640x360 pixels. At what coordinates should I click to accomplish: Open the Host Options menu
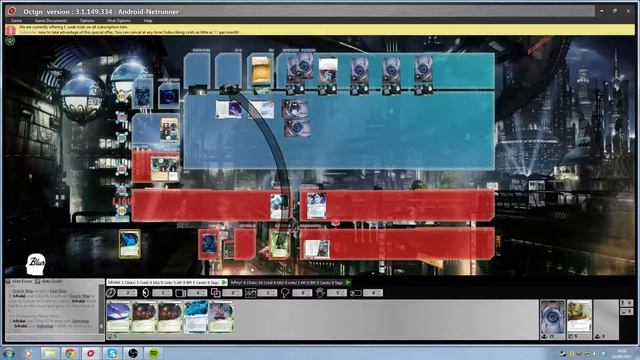[x=119, y=20]
